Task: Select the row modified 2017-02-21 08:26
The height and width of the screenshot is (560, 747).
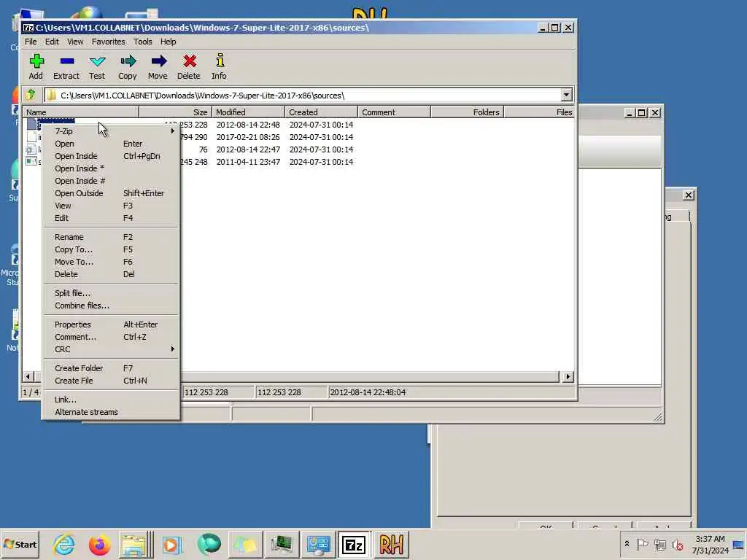Action: tap(298, 136)
